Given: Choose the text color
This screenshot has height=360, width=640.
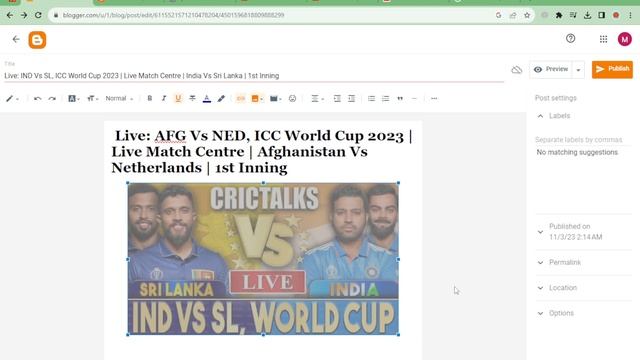Looking at the screenshot, I should pos(207,98).
